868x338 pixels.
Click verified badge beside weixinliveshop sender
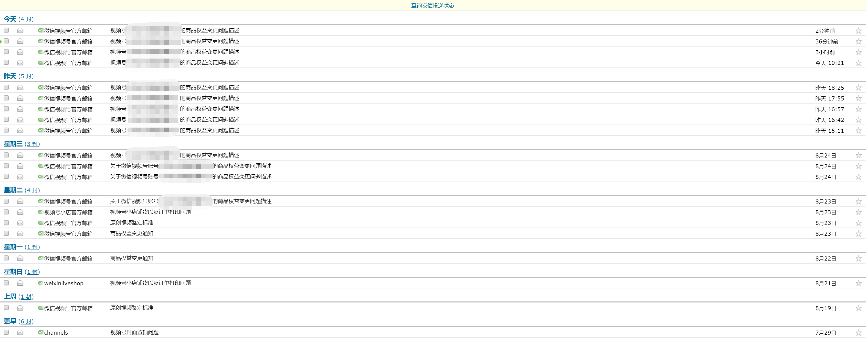point(41,284)
